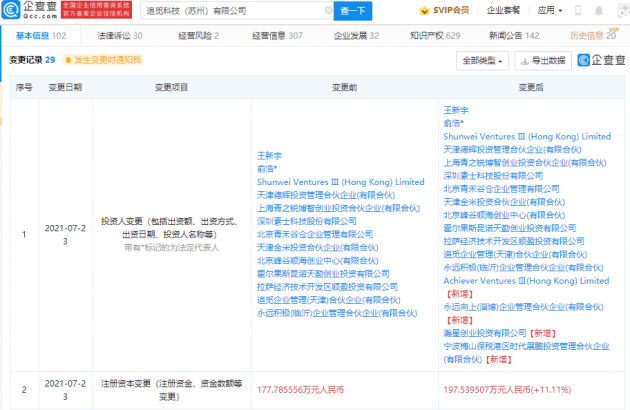Screen dimensions: 630x410
Task: Switch to 基本信息 tab
Action: 41,36
